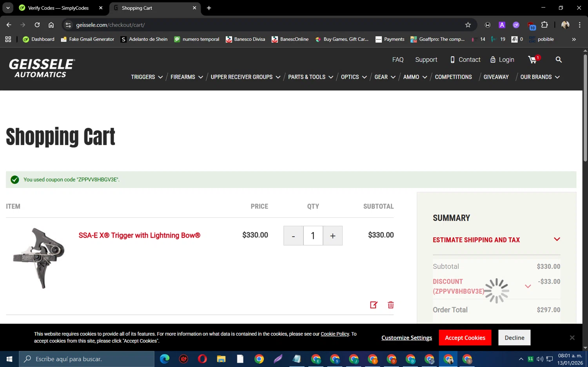The width and height of the screenshot is (588, 367).
Task: Open the clock and date in taskbar
Action: pyautogui.click(x=570, y=359)
